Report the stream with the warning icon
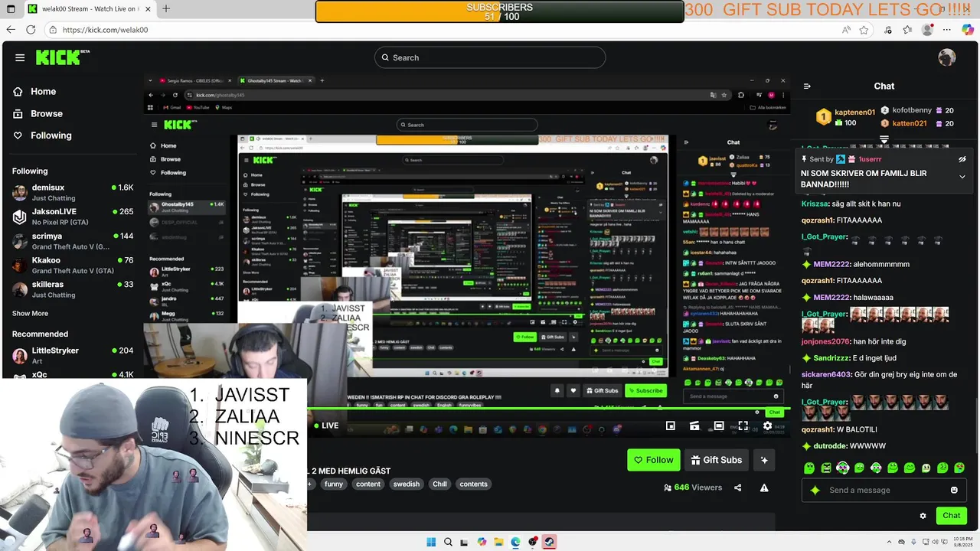This screenshot has height=551, width=980. click(764, 487)
